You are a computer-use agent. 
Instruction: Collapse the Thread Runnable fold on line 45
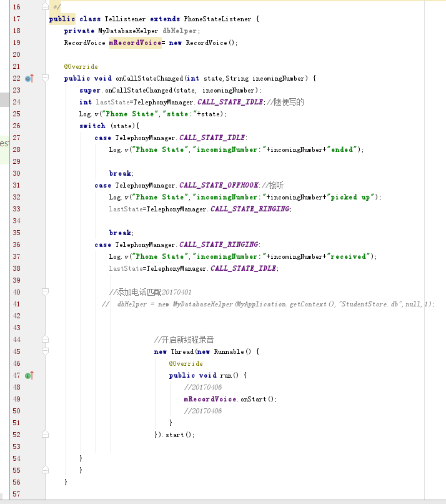click(x=45, y=351)
